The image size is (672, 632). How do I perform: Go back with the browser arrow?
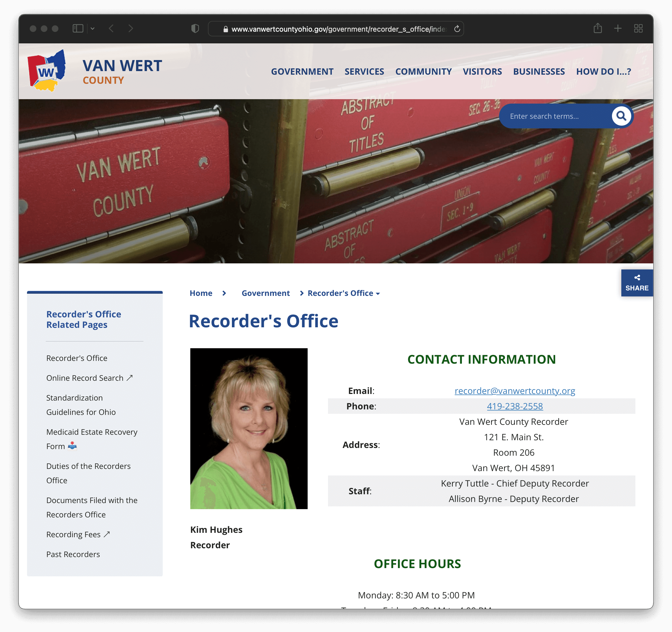pyautogui.click(x=111, y=28)
